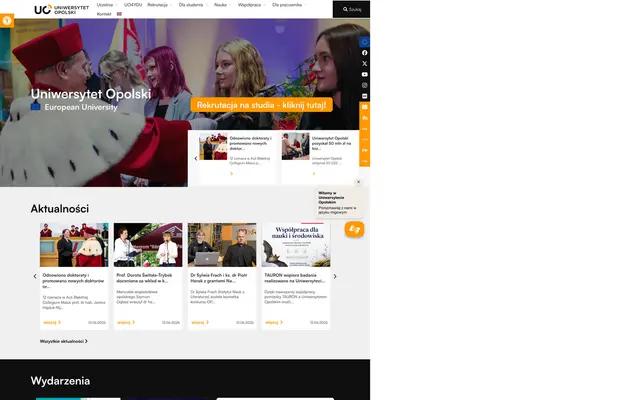Open the Flickr gallery icon in sidebar
The height and width of the screenshot is (400, 640).
point(364,96)
